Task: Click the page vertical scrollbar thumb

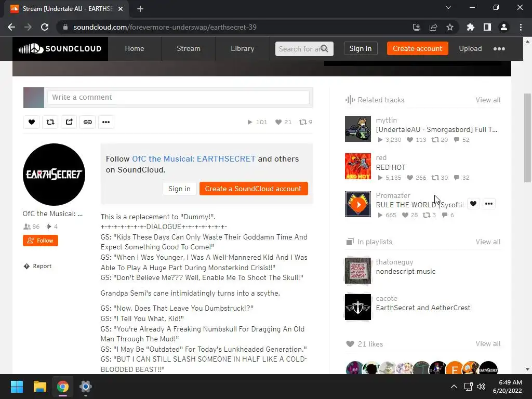Action: tap(527, 138)
